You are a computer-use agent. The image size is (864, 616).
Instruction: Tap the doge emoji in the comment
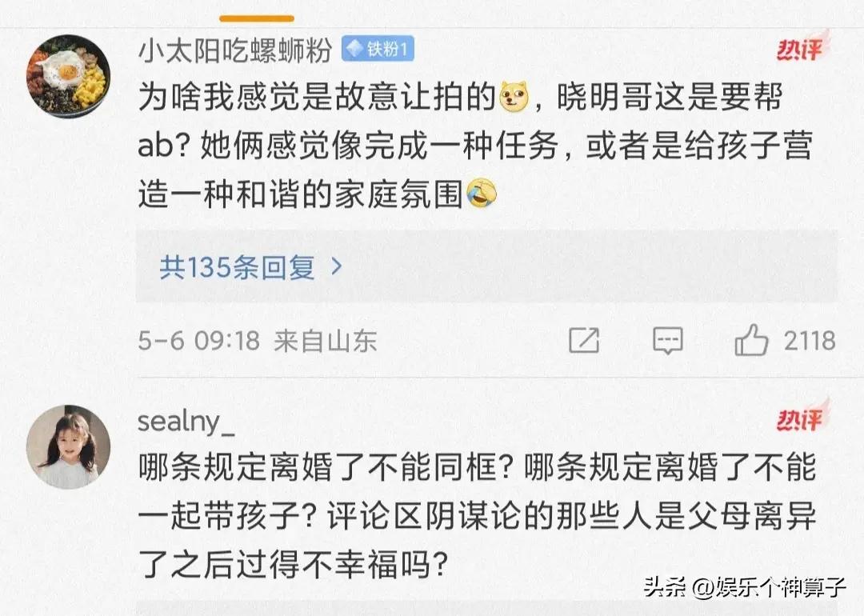(514, 98)
